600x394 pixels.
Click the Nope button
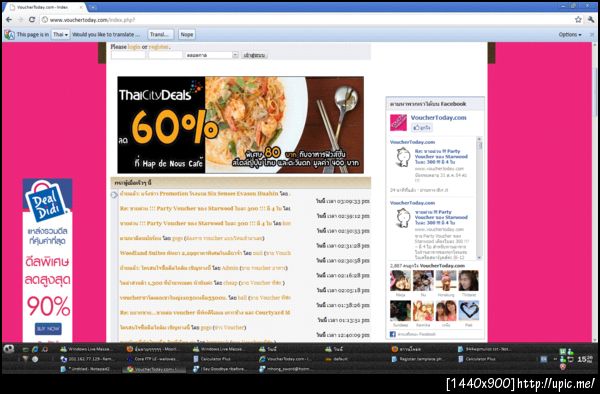pyautogui.click(x=187, y=34)
